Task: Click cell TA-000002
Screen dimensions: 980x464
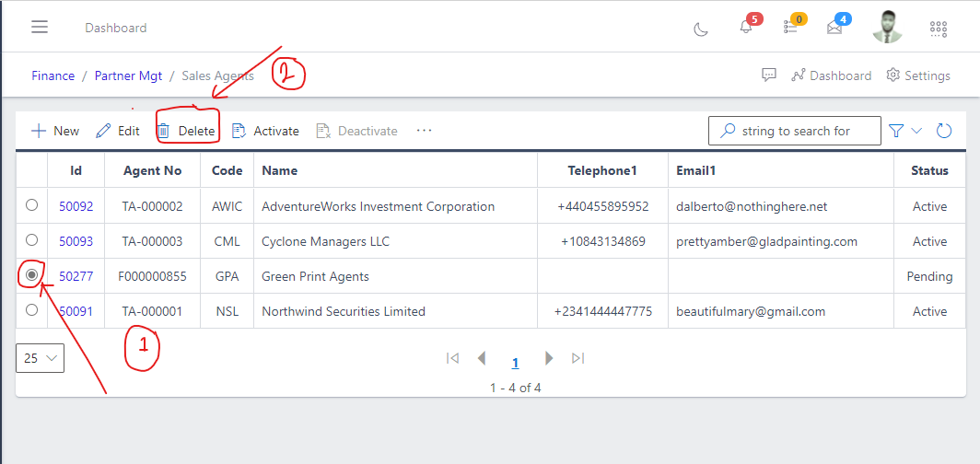Action: click(x=153, y=206)
